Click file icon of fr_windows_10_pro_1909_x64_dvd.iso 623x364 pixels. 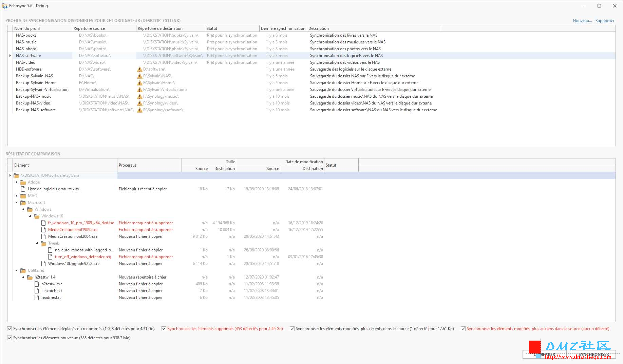coord(43,223)
